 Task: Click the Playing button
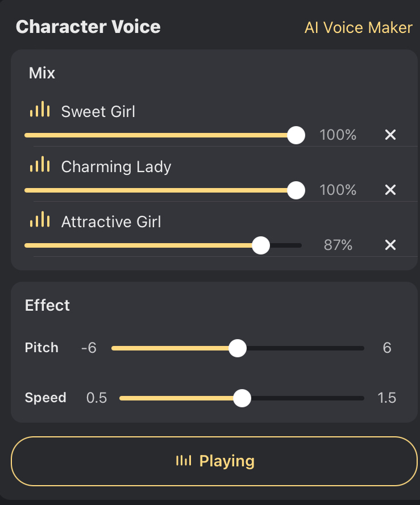(x=214, y=461)
